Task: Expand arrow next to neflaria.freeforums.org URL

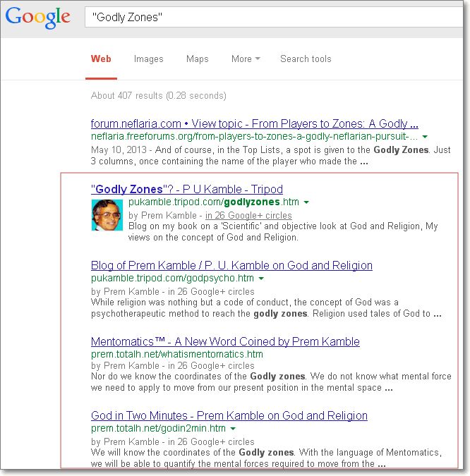Action: pos(425,136)
